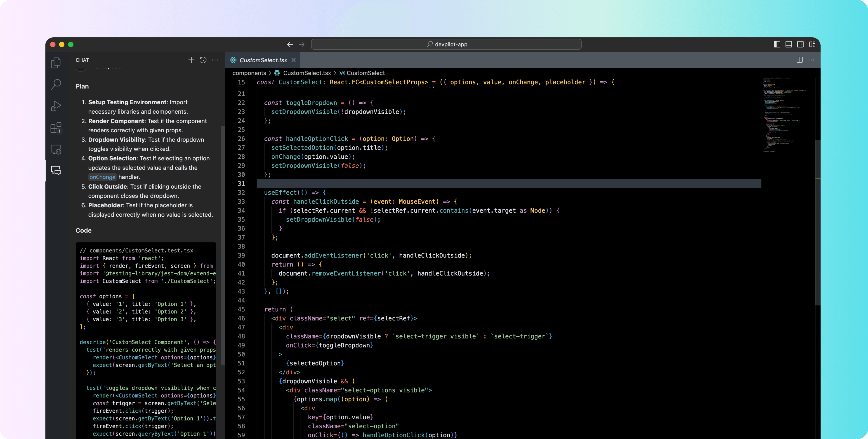Click handleOptionClick on line 26
Image resolution: width=868 pixels, height=439 pixels.
[x=317, y=139]
